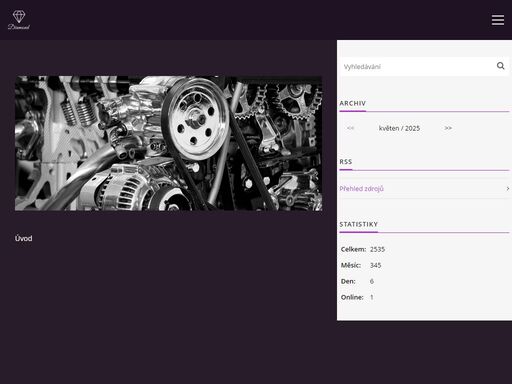Click the total count value 2535
This screenshot has width=512, height=384.
tap(377, 249)
